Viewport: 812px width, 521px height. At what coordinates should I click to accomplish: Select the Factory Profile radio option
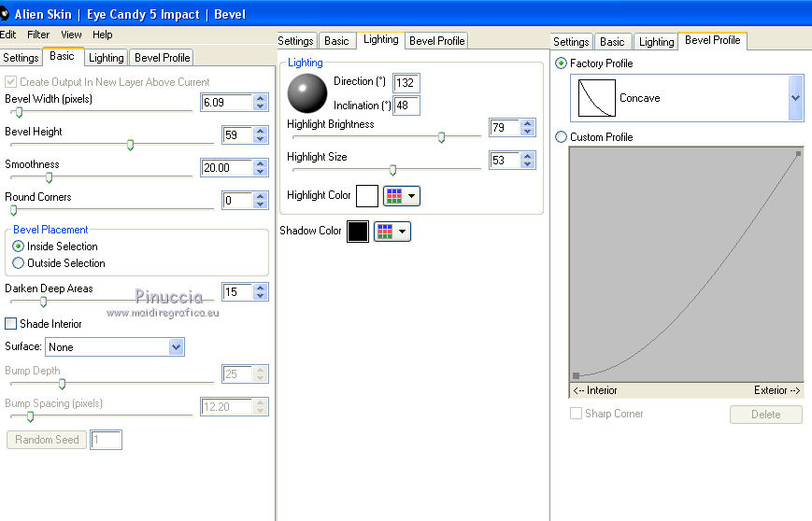tap(561, 63)
